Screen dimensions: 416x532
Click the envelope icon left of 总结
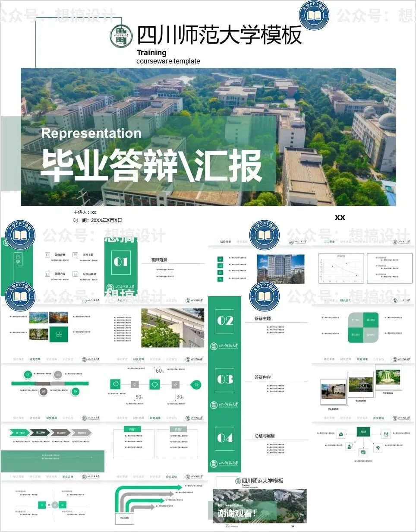click(341, 434)
